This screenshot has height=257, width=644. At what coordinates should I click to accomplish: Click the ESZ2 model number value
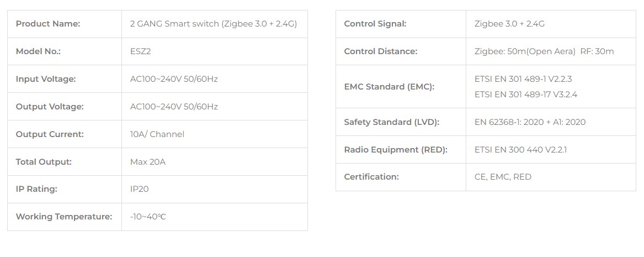coord(141,51)
